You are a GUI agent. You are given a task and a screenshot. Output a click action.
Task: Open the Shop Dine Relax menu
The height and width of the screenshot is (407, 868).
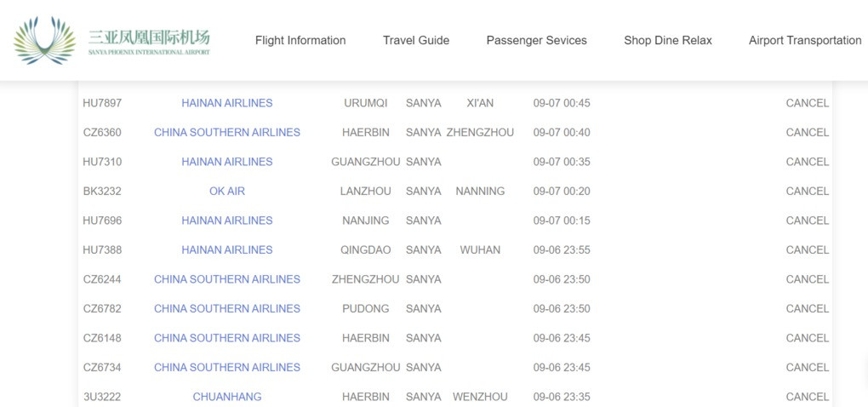668,40
